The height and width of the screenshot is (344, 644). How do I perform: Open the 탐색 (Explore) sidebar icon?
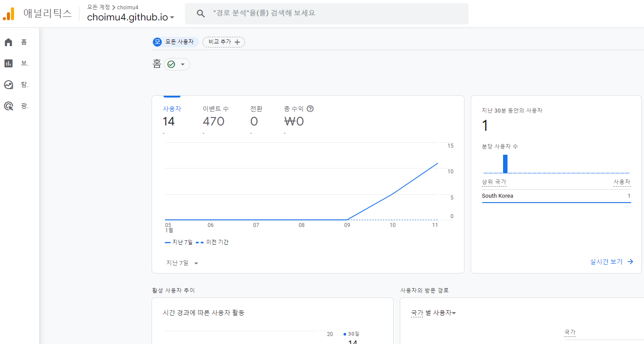coord(8,84)
